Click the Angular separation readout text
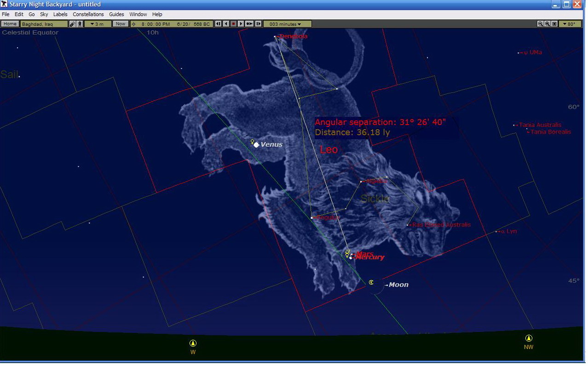The height and width of the screenshot is (366, 588). [x=380, y=122]
